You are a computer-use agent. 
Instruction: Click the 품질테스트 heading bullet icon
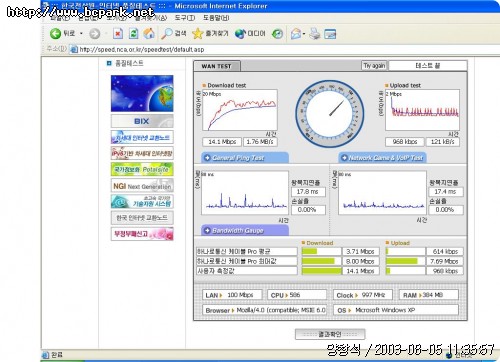[109, 63]
